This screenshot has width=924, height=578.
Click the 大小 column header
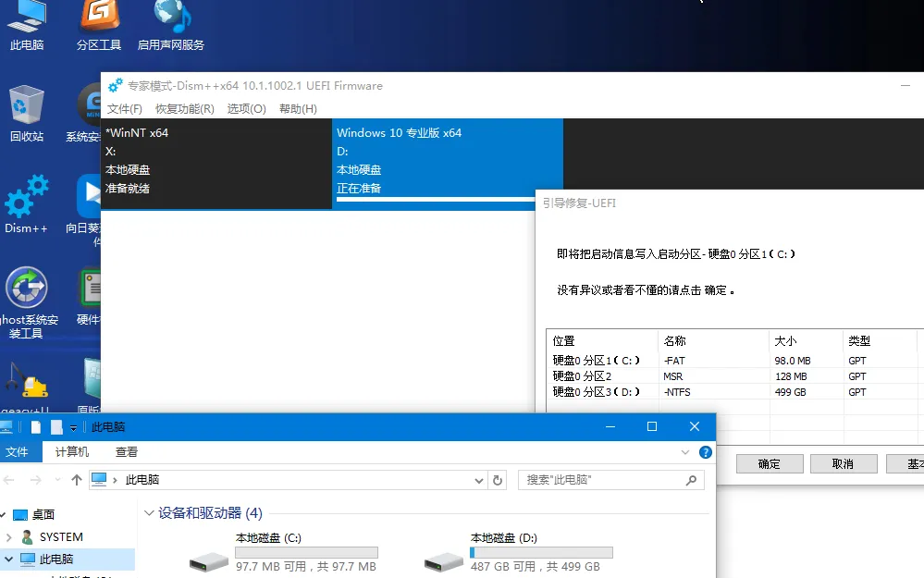pyautogui.click(x=807, y=341)
